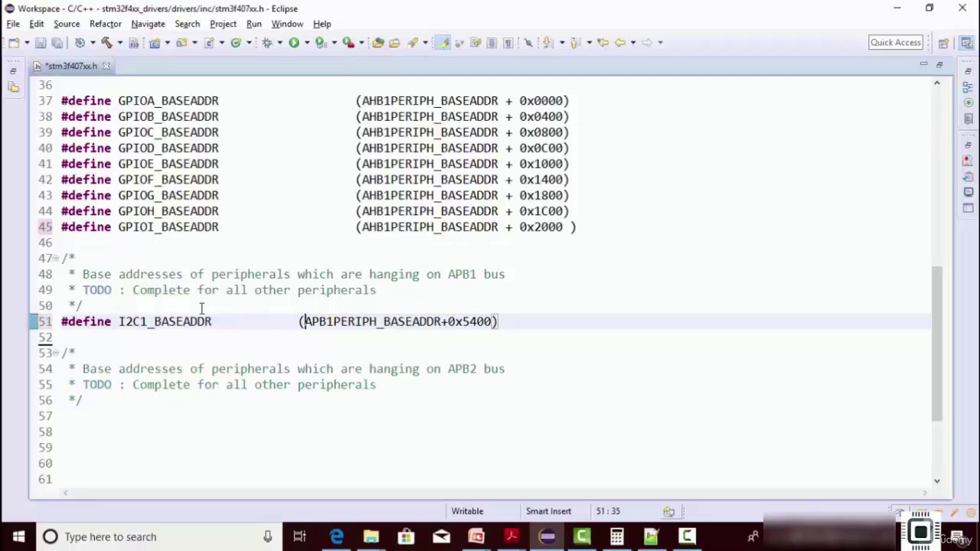Open Calculator from the taskbar

(x=616, y=536)
